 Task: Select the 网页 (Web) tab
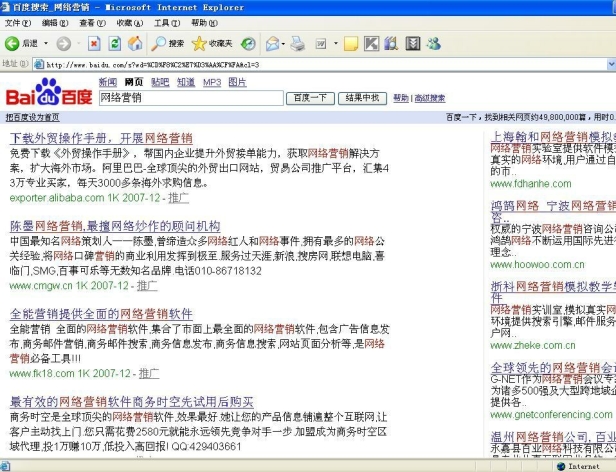[x=134, y=82]
